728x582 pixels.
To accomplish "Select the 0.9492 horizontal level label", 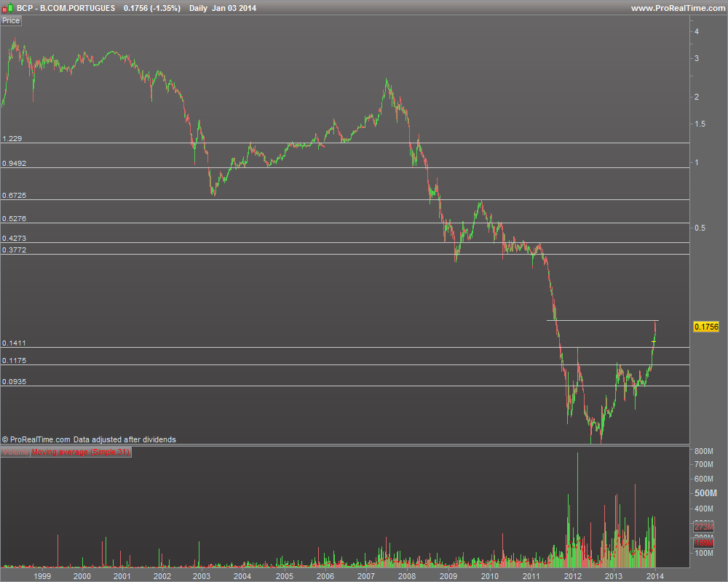I will click(x=15, y=164).
